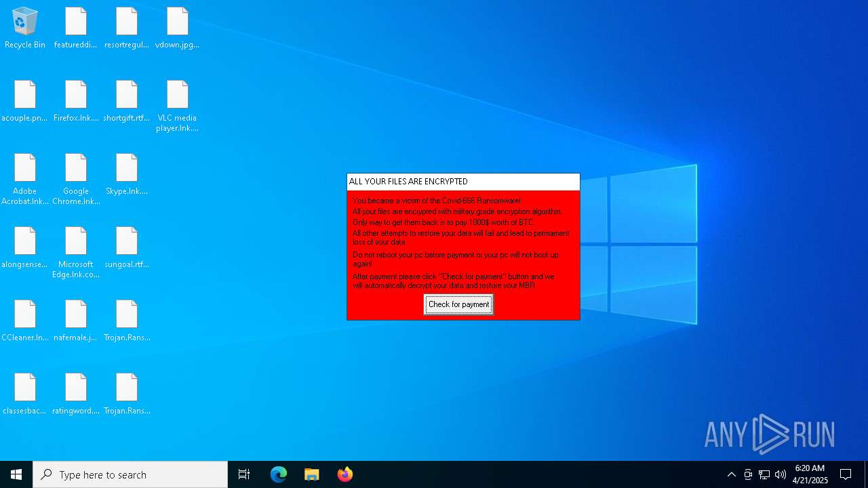The width and height of the screenshot is (868, 488).
Task: Open the Recycle Bin desktop icon
Action: pyautogui.click(x=25, y=28)
